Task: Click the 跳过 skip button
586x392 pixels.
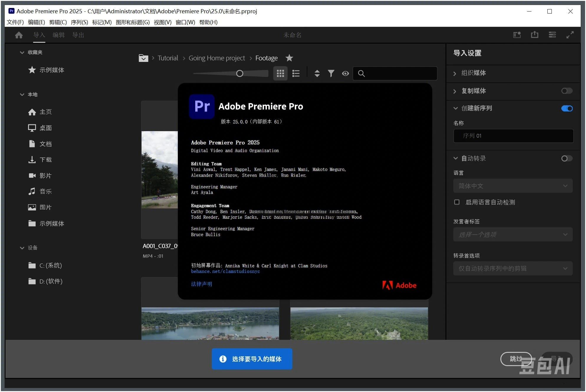Action: click(x=516, y=359)
